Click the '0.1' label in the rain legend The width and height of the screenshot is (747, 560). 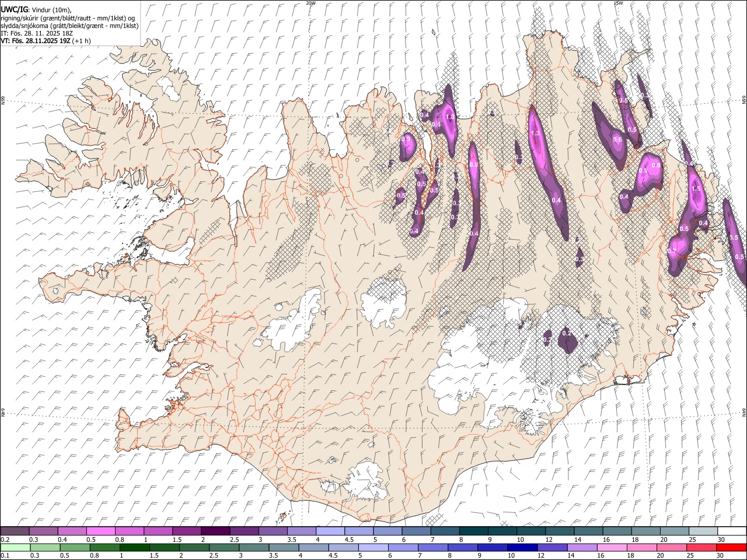[x=5, y=556]
